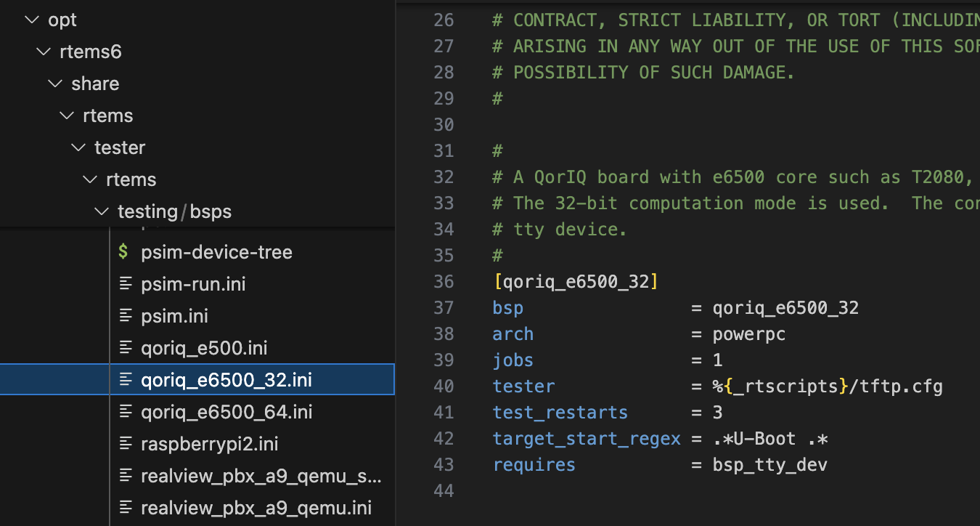Collapse the share folder chevron
This screenshot has height=526, width=980.
click(x=54, y=84)
